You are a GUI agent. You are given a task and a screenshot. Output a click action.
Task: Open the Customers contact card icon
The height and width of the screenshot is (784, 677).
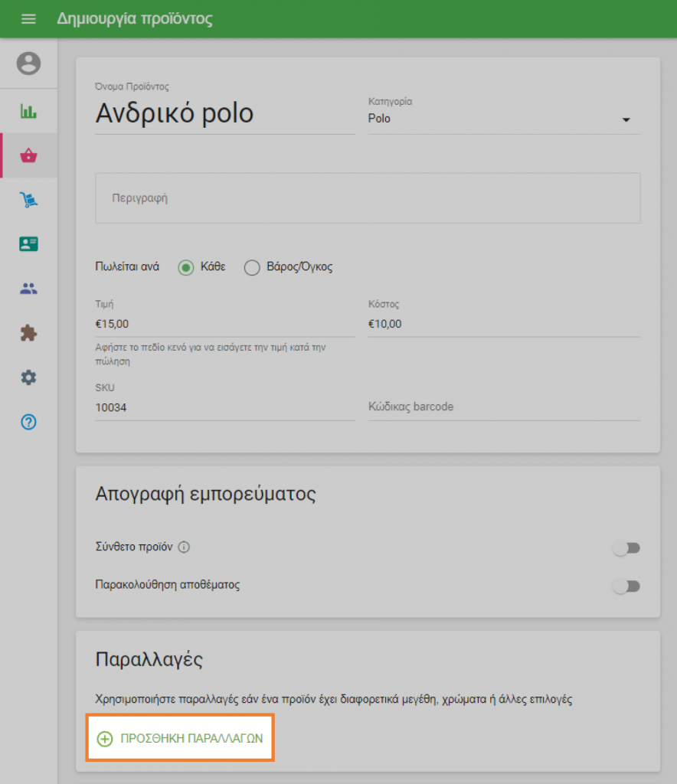tap(28, 244)
